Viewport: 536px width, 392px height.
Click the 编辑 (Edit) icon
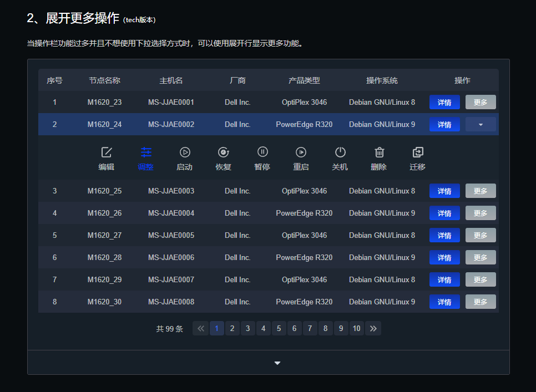(x=107, y=152)
